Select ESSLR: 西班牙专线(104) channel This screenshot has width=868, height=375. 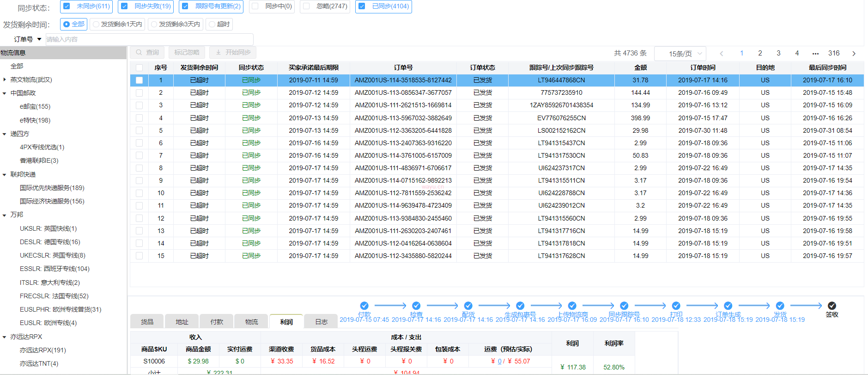55,269
